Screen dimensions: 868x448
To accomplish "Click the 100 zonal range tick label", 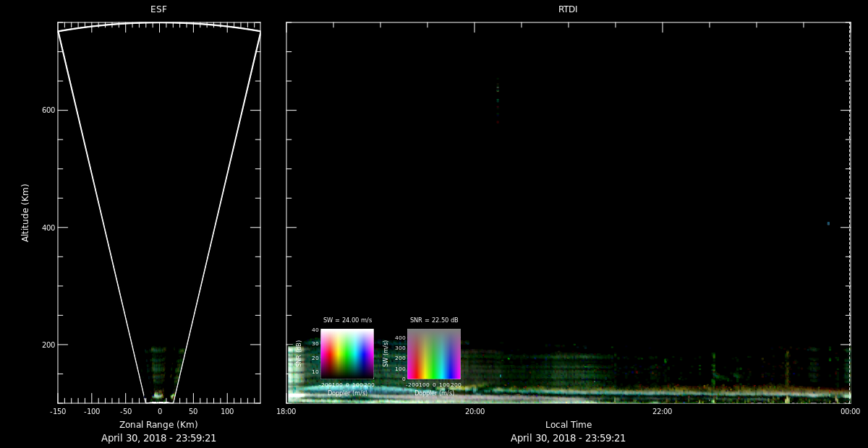I will (x=227, y=412).
